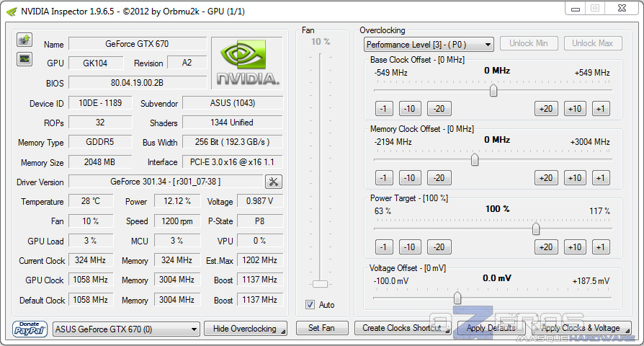Screen dimensions: 644x346
Task: Click the Set Fan button
Action: (x=321, y=328)
